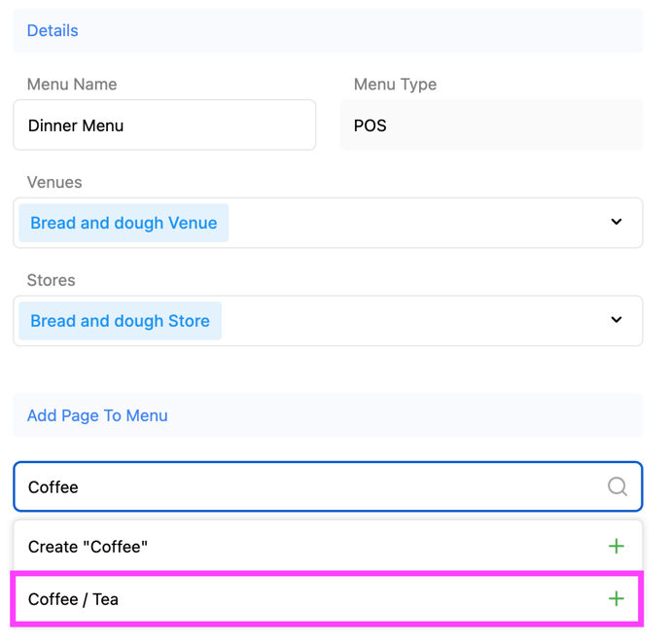This screenshot has width=669, height=644.
Task: Click the Menu Type POS field
Action: point(491,125)
